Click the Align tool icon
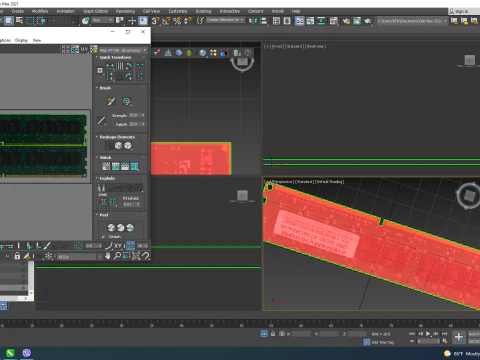480x360 pixels. [264, 21]
